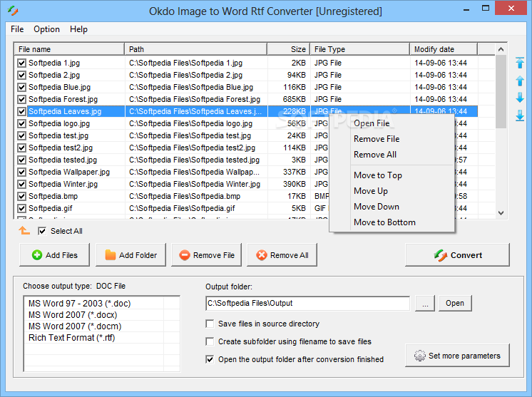Click the move-to-top arrow icon
Screen dimensions: 532x397
point(520,63)
